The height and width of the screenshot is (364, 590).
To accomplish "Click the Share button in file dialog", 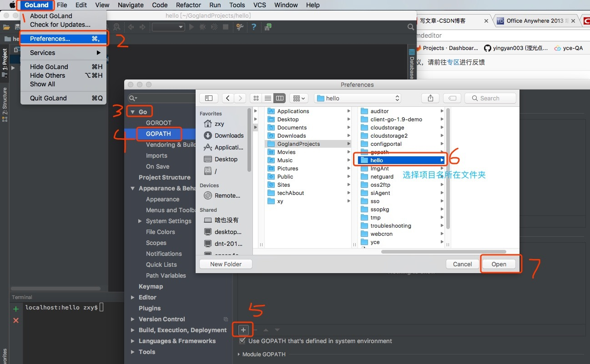I will 430,98.
